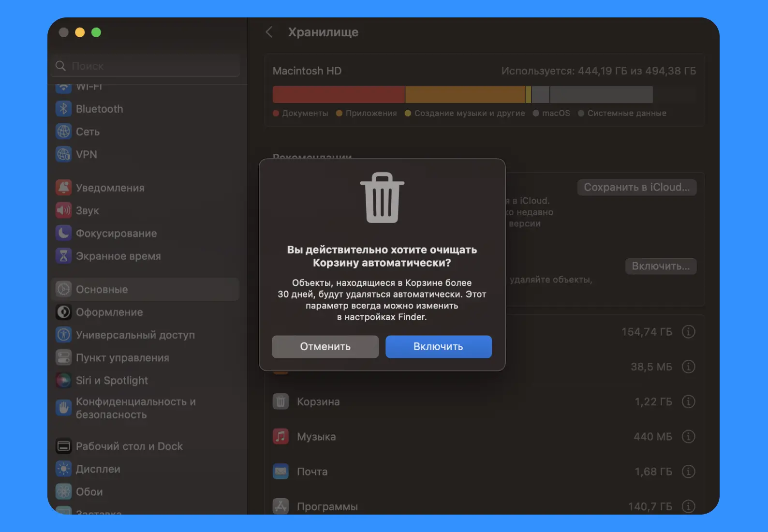The image size is (768, 532).
Task: Open the Почта storage row
Action: coord(484,472)
